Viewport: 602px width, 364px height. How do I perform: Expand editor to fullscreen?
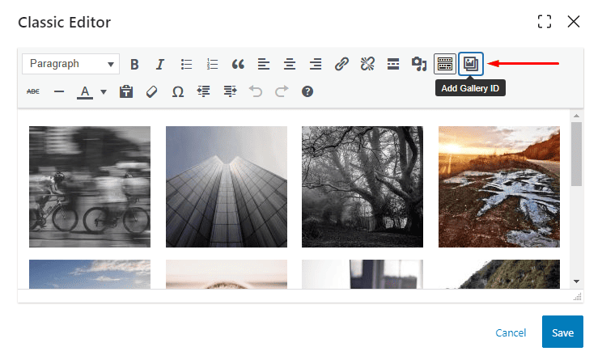pyautogui.click(x=545, y=22)
